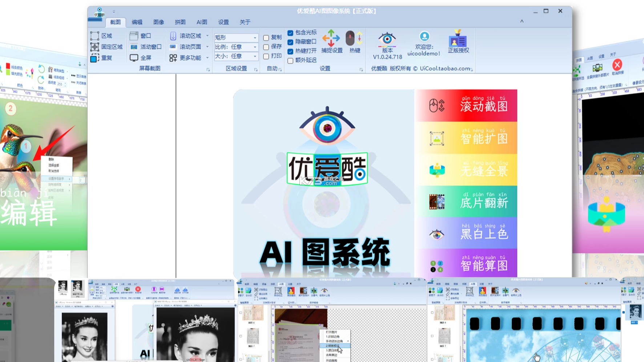Click the 全屏 fullscreen capture tool
This screenshot has width=644, height=362.
pyautogui.click(x=140, y=58)
